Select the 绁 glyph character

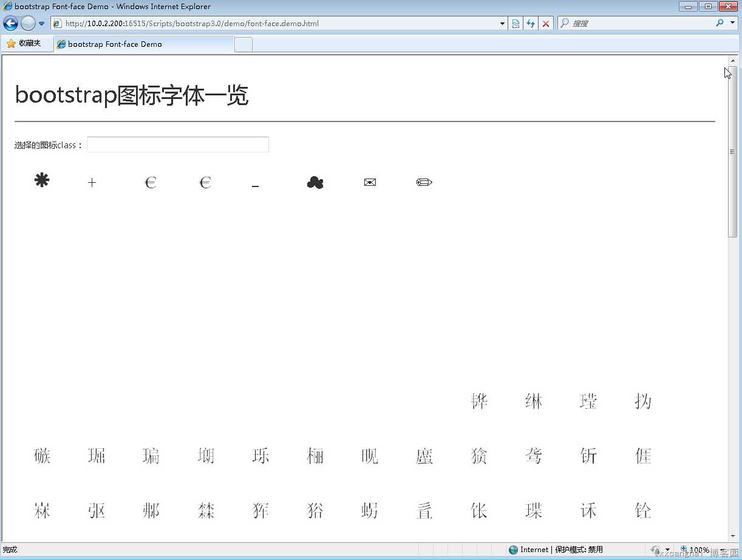point(534,401)
